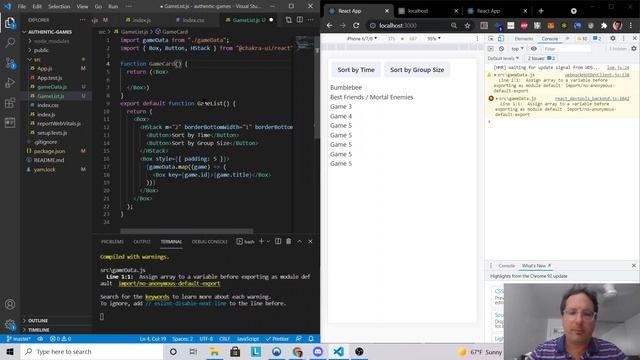The width and height of the screenshot is (640, 360).
Task: Open the 2 Issues link in the console
Action: pos(541,58)
